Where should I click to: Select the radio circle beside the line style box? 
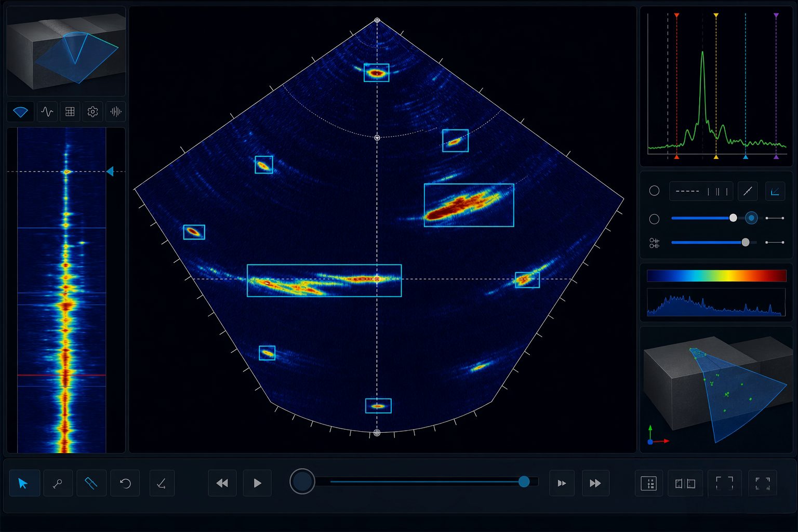click(655, 191)
